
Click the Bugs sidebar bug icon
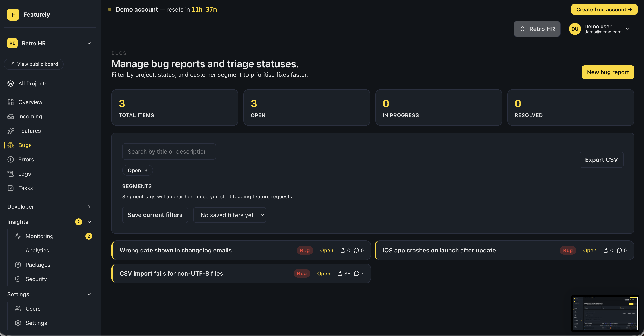tap(10, 145)
